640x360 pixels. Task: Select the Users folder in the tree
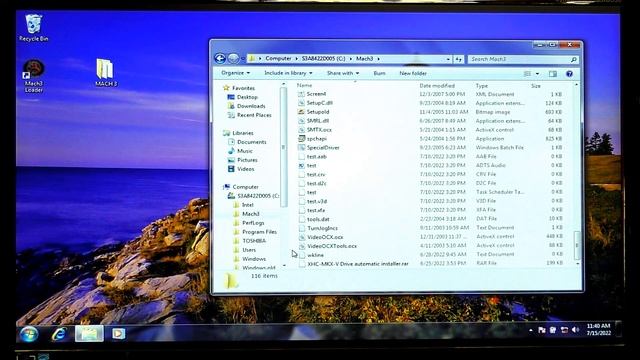click(x=249, y=250)
